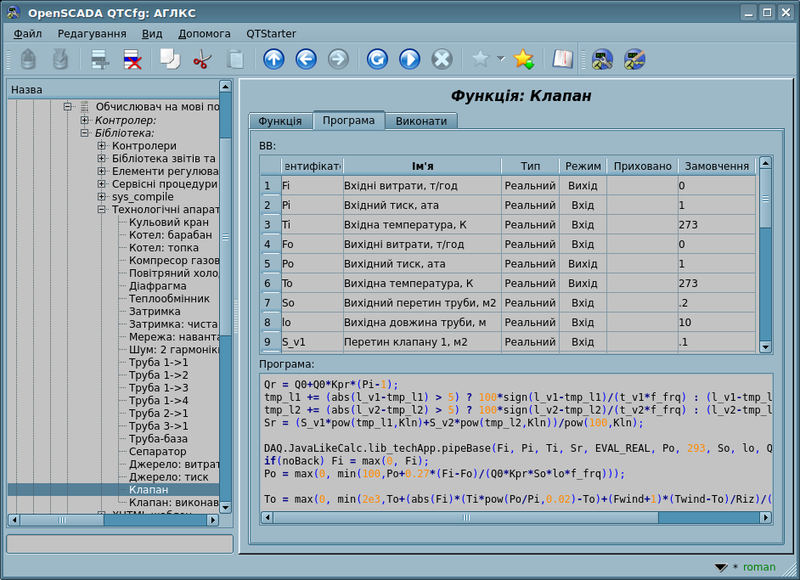Open the manual book icon

tap(563, 59)
